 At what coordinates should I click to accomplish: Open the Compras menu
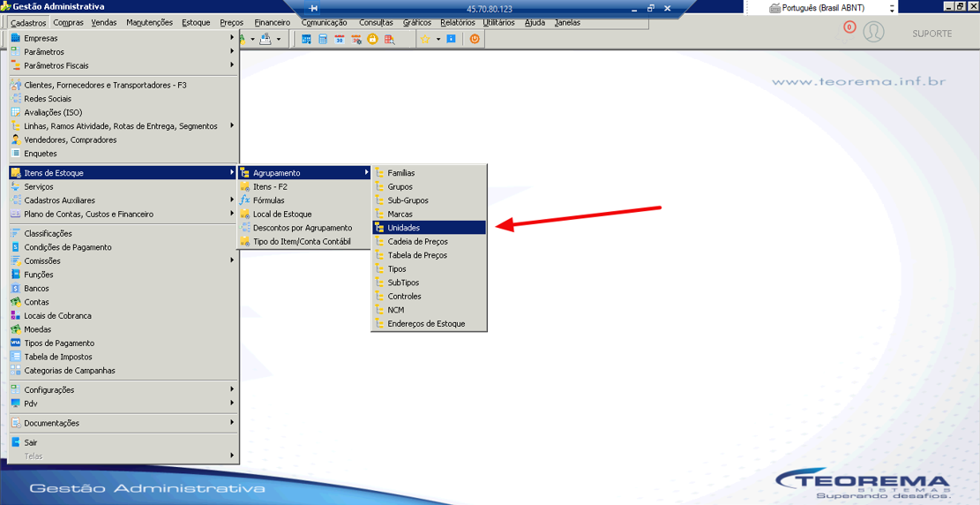coord(68,23)
